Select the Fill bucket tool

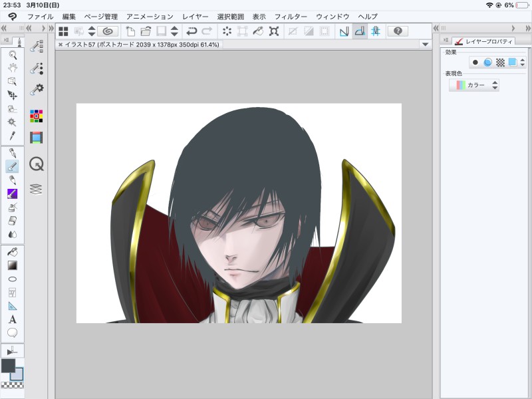(13, 252)
